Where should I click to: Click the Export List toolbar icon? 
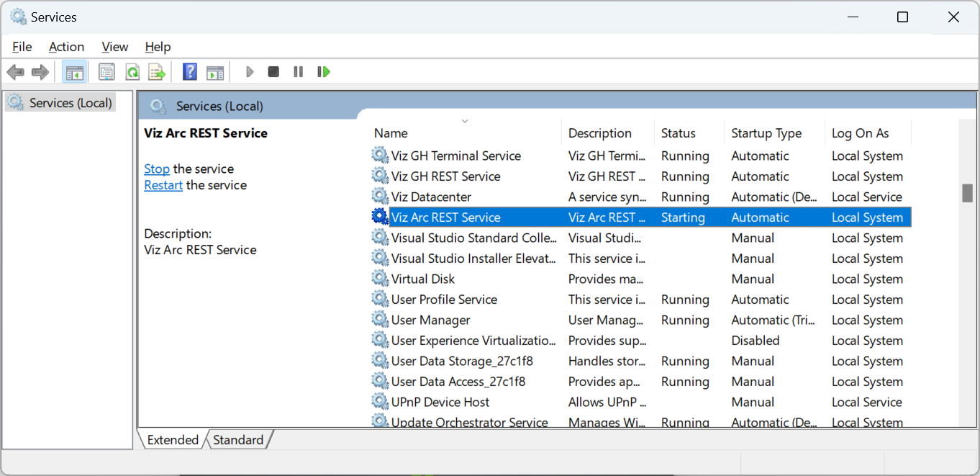click(157, 72)
